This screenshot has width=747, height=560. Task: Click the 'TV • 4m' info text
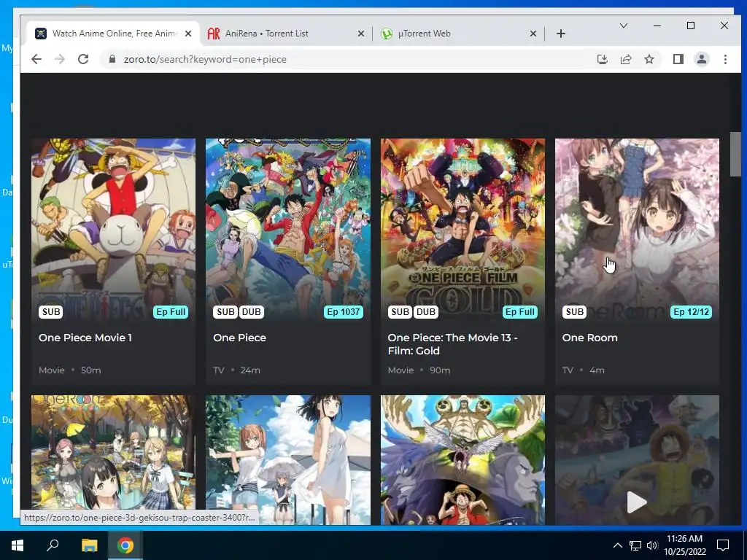583,370
